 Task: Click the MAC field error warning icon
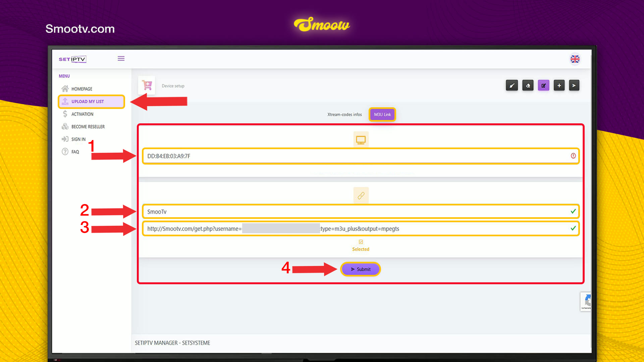point(573,156)
